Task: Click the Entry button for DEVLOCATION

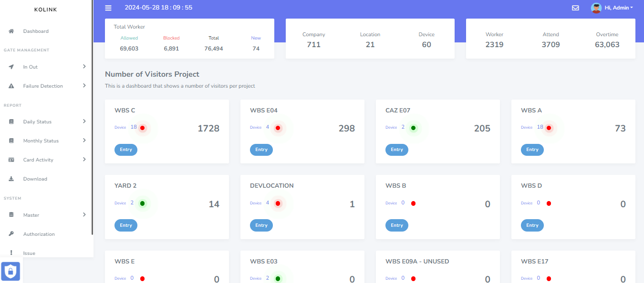Action: point(261,225)
